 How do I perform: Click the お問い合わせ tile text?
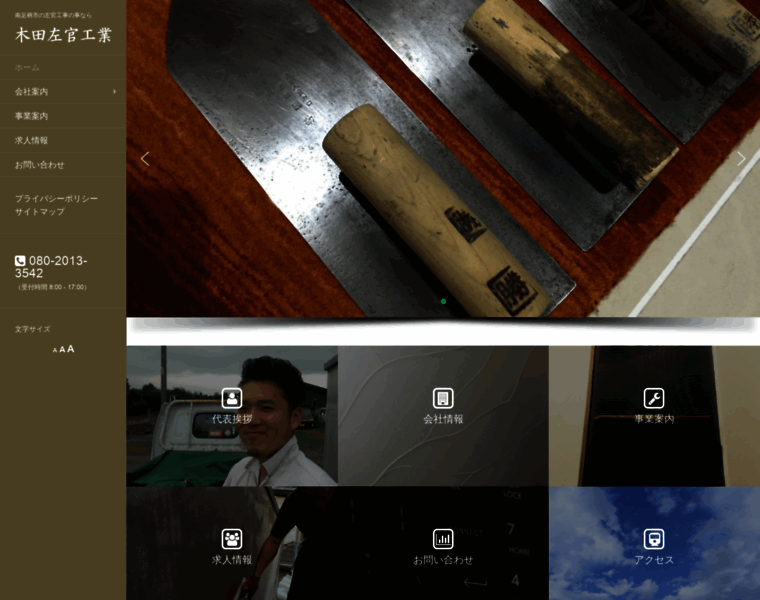click(443, 560)
